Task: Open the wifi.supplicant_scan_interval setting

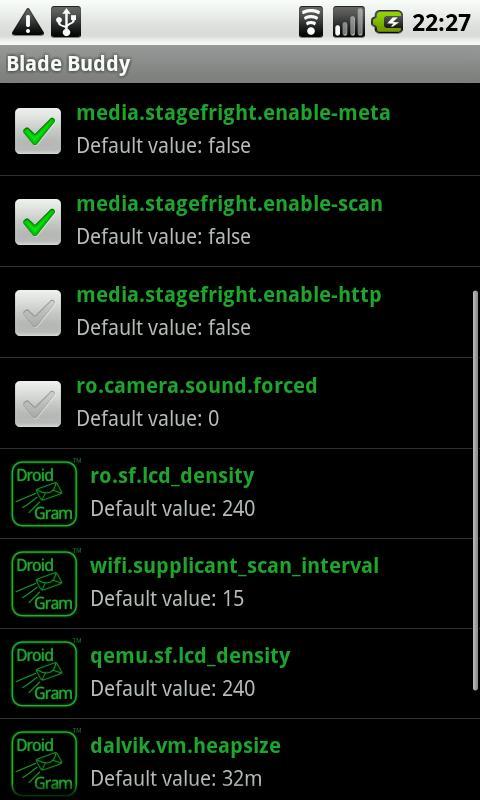Action: [240, 583]
